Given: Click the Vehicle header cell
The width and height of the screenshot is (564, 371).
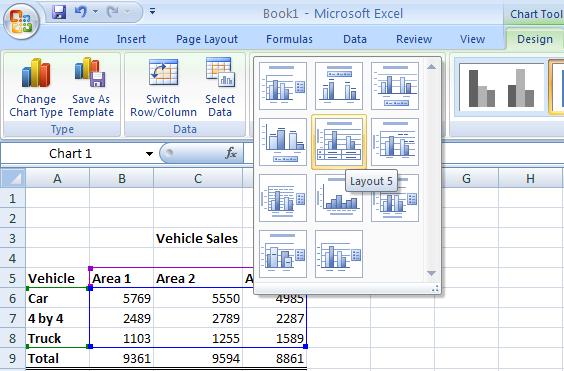Looking at the screenshot, I should [x=57, y=278].
